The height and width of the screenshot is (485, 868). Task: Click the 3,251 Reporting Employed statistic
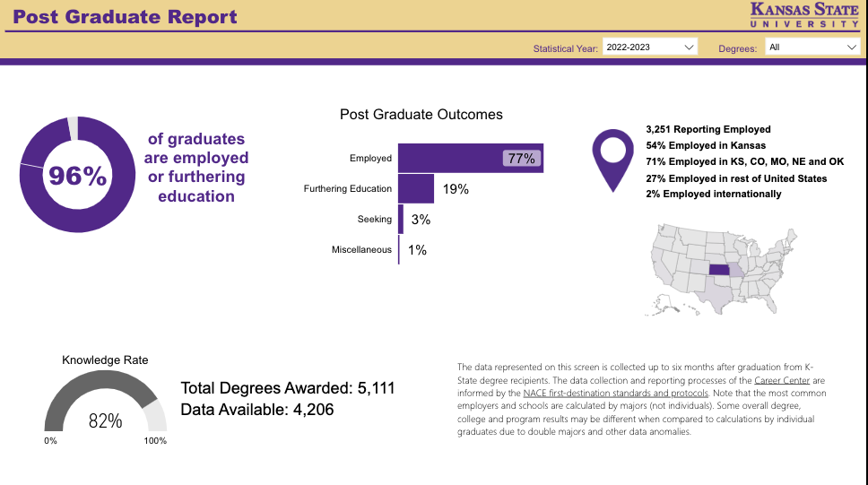707,129
